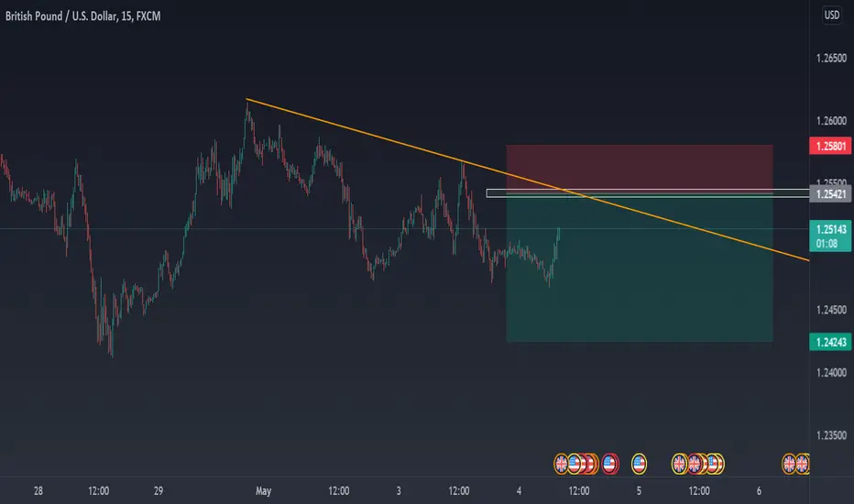This screenshot has width=854, height=504.
Task: Select the green 1.24243 target price label
Action: [x=830, y=342]
